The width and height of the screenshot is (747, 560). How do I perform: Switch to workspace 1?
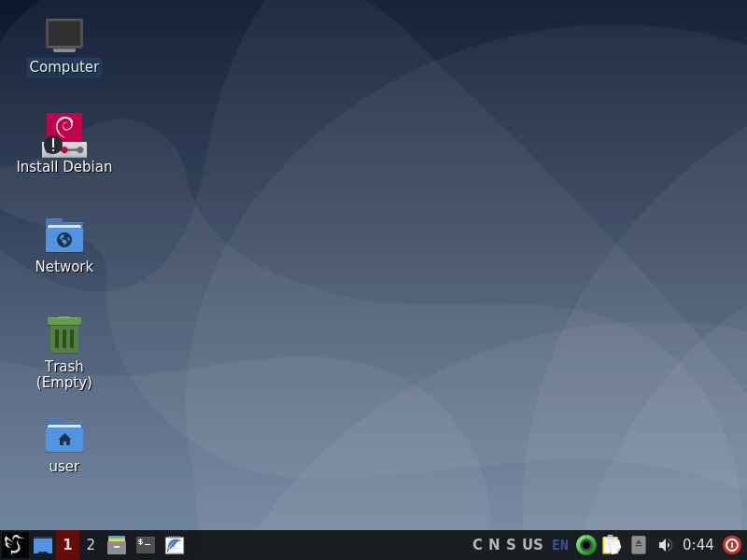(x=67, y=545)
